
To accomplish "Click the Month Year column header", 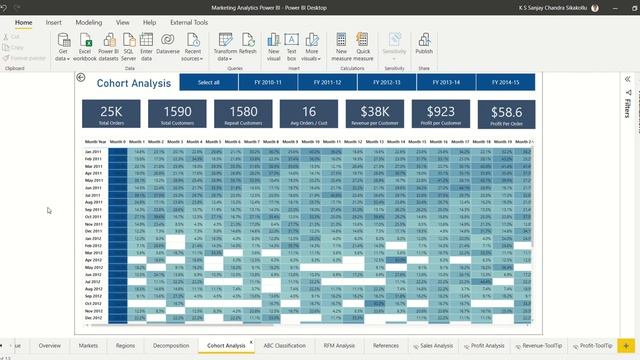I will (x=96, y=142).
